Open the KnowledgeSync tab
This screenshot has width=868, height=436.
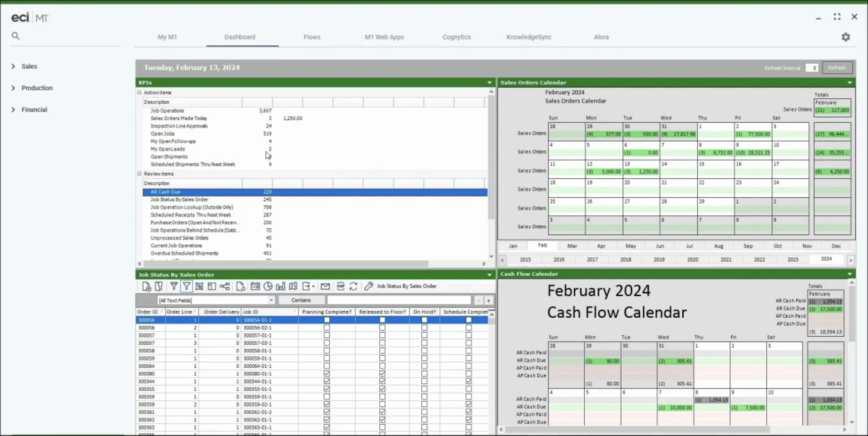click(x=529, y=37)
